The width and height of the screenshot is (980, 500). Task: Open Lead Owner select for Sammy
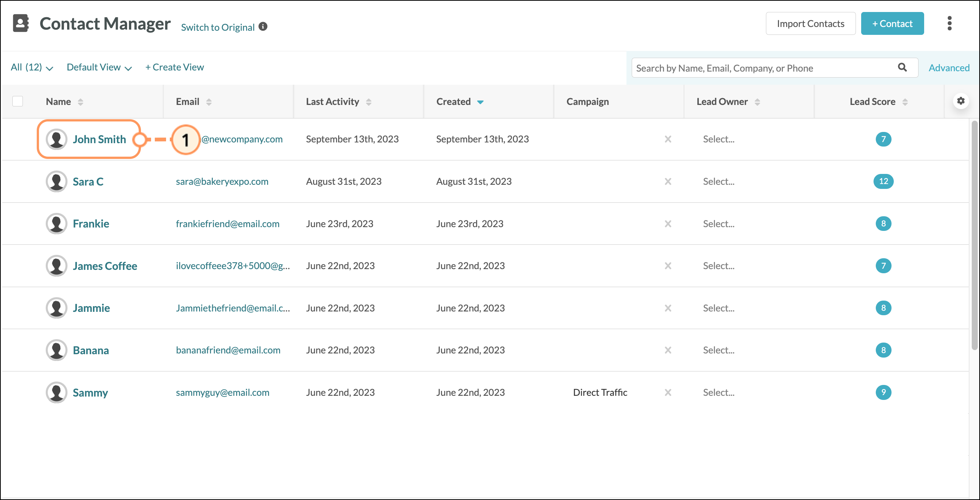(x=719, y=392)
